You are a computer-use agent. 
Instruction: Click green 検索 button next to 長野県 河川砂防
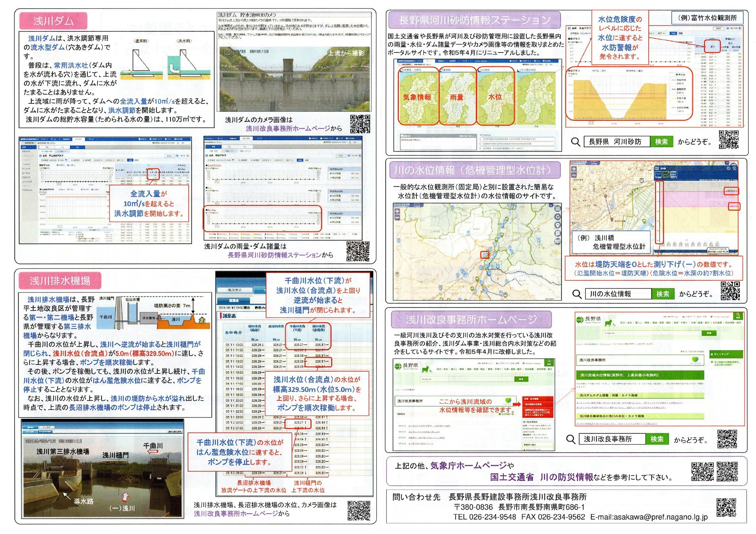pos(661,142)
